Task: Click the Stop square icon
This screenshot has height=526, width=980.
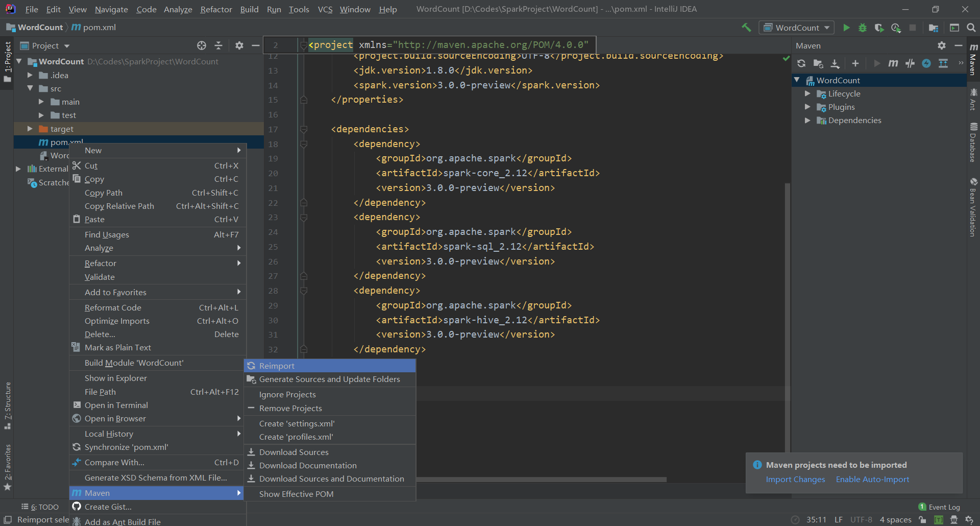Action: pos(913,28)
